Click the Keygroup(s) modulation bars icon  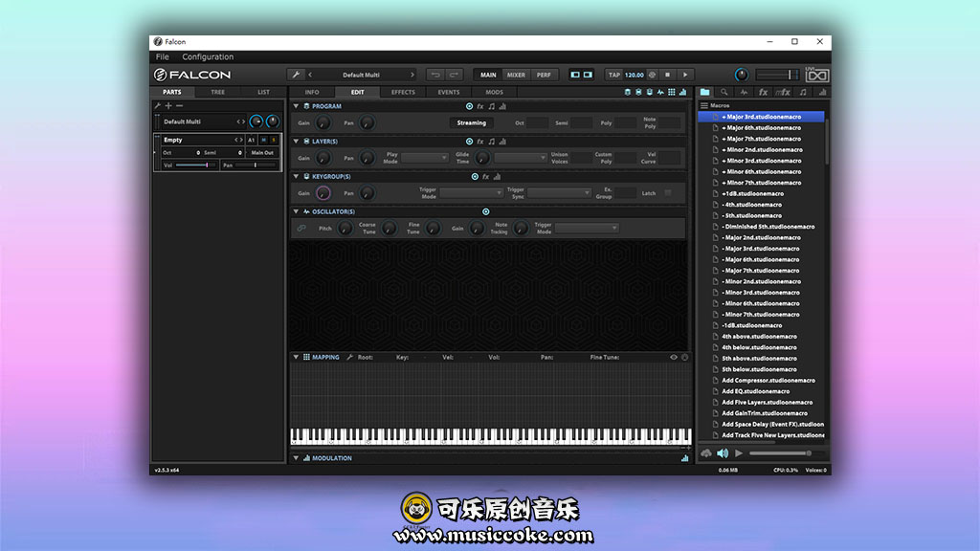[x=497, y=177]
